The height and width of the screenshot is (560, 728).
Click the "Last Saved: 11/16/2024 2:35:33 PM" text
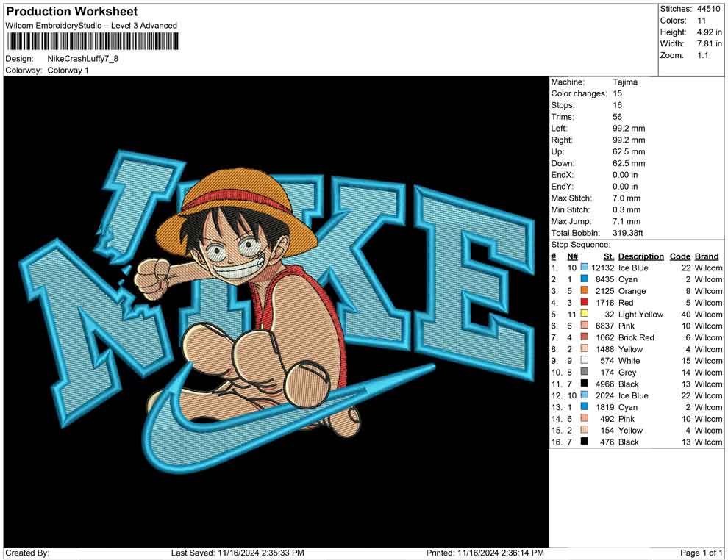coord(238,553)
